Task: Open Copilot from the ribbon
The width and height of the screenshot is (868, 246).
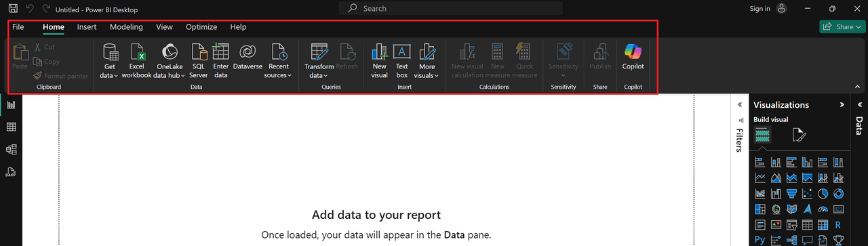Action: 633,57
